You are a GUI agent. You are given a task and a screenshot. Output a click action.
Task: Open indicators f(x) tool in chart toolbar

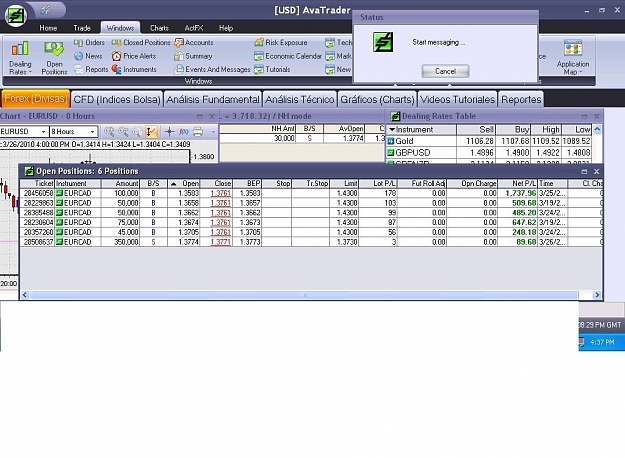point(183,132)
